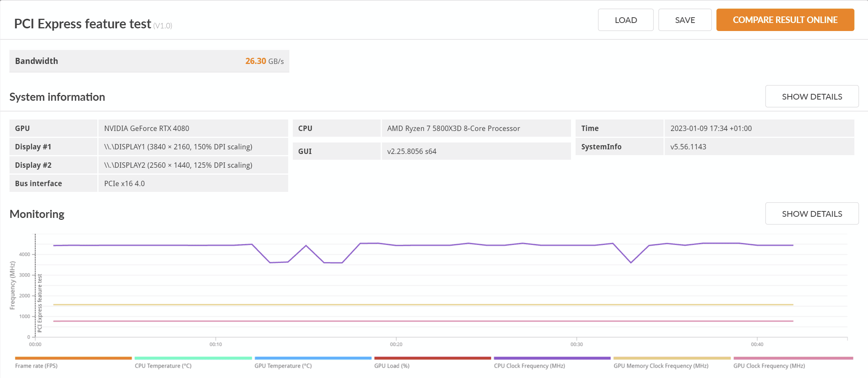Click the SAVE button
Image resolution: width=868 pixels, height=378 pixels.
(x=685, y=20)
